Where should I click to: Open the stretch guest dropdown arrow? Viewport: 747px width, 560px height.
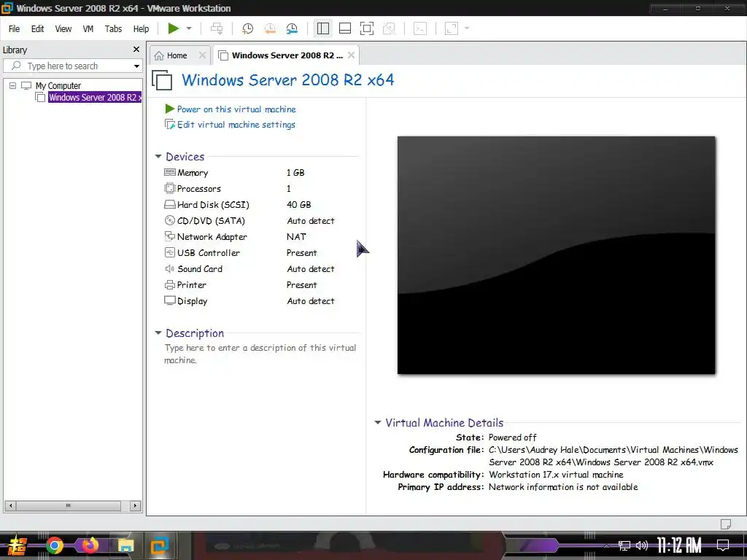coord(467,28)
